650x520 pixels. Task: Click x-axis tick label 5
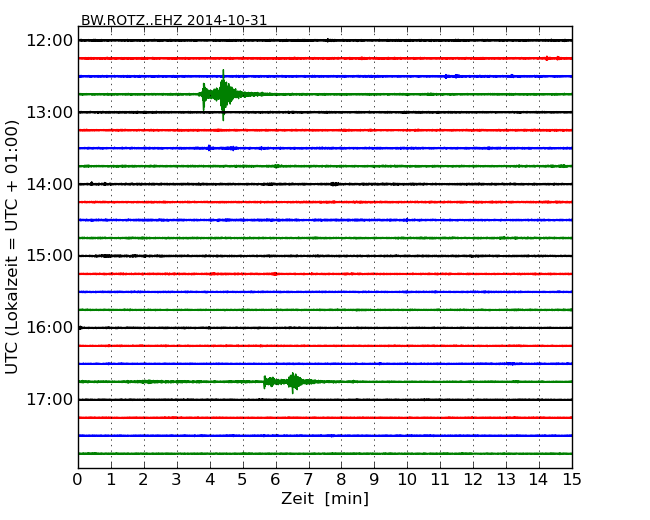pyautogui.click(x=243, y=480)
